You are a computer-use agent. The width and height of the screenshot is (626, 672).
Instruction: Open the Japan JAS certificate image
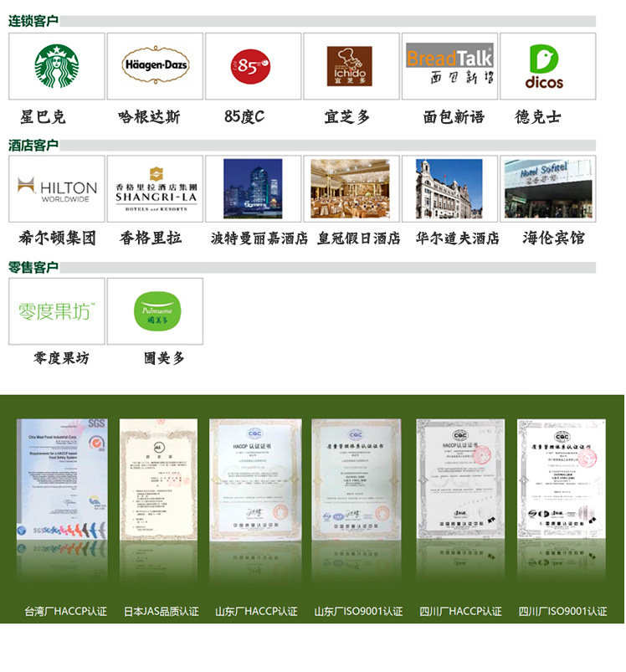point(158,480)
